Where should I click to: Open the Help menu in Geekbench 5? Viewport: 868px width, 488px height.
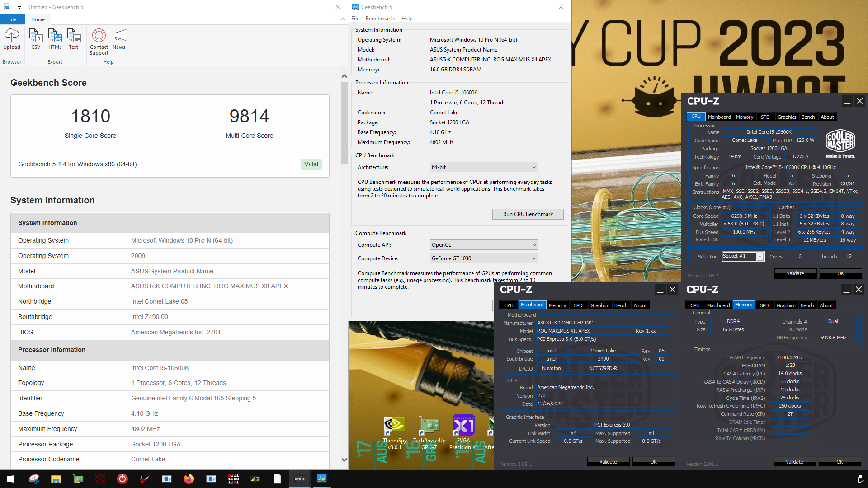pos(407,19)
